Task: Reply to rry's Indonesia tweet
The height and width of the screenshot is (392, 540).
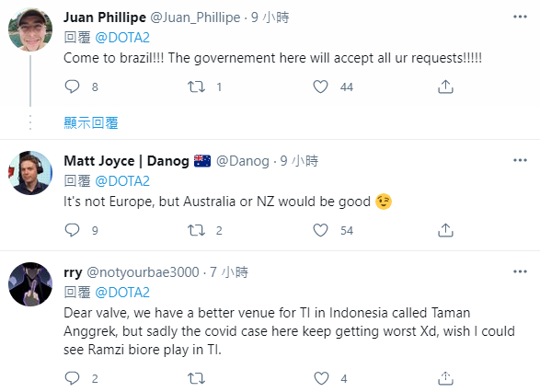Action: click(x=72, y=378)
